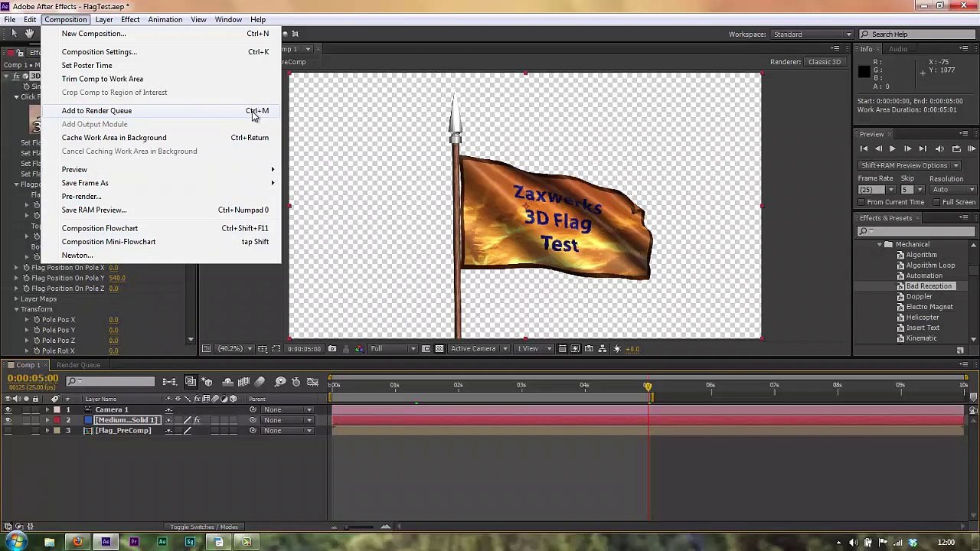
Task: Click the Search Help field
Action: tap(916, 34)
